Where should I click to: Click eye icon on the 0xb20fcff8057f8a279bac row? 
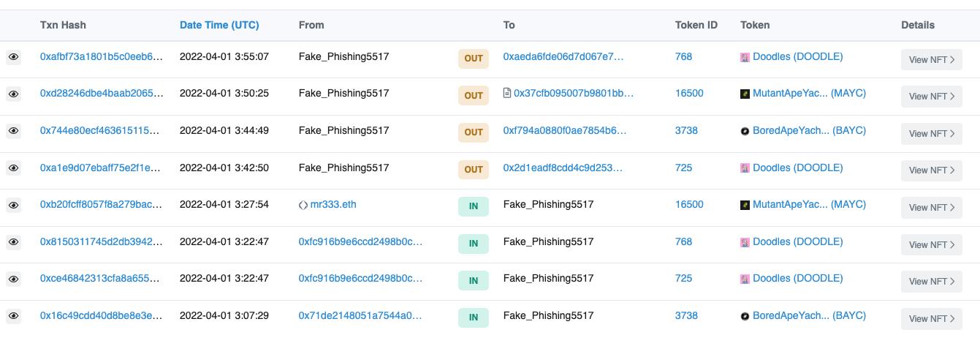tap(13, 206)
